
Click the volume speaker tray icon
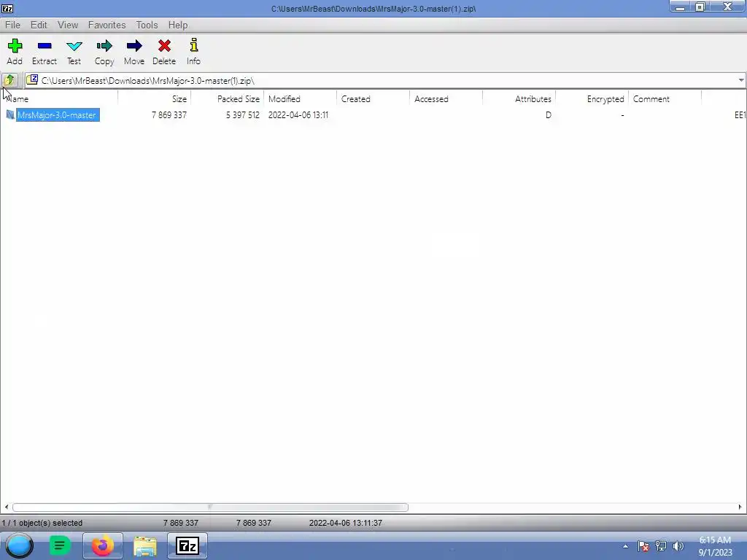click(x=678, y=546)
